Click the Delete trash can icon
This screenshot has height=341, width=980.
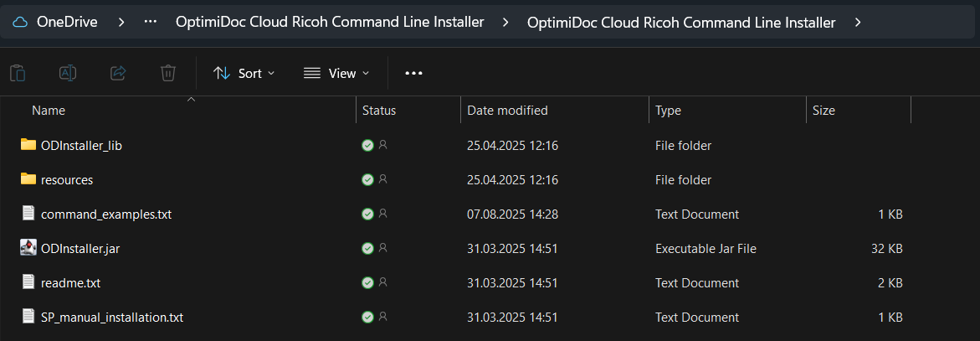168,73
